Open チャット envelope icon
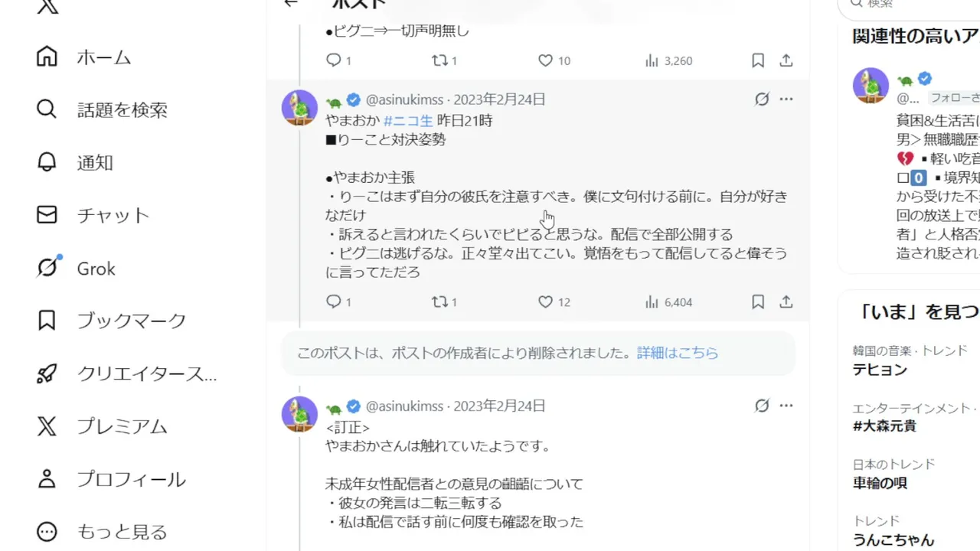980x551 pixels. [x=47, y=215]
